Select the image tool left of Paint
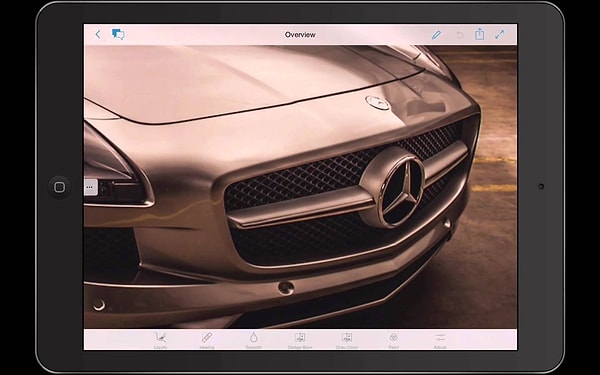 point(347,340)
